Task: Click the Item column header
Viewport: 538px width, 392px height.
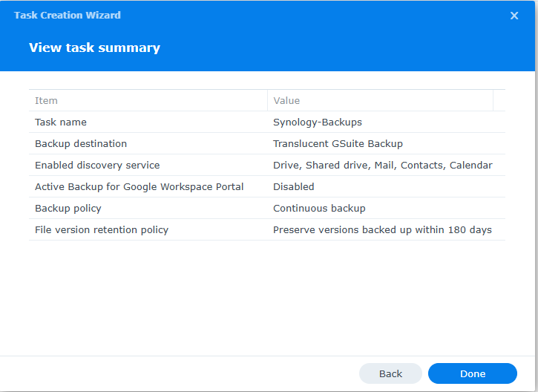Action: 148,100
